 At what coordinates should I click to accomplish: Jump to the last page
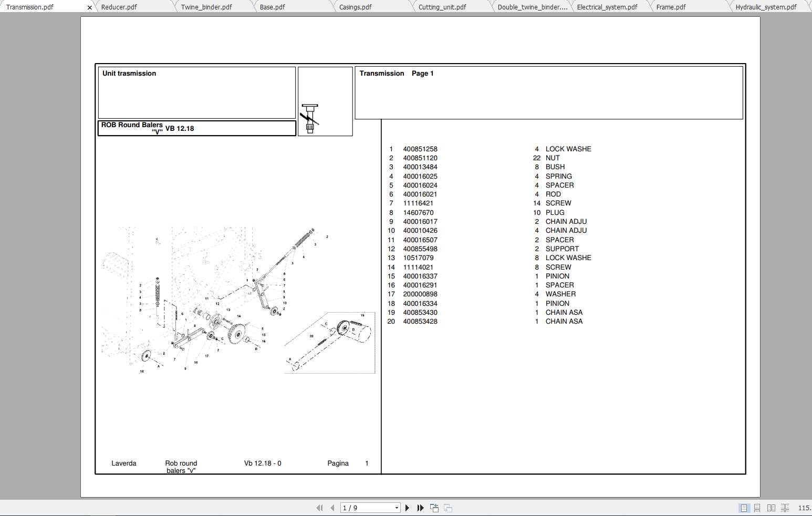pos(420,508)
